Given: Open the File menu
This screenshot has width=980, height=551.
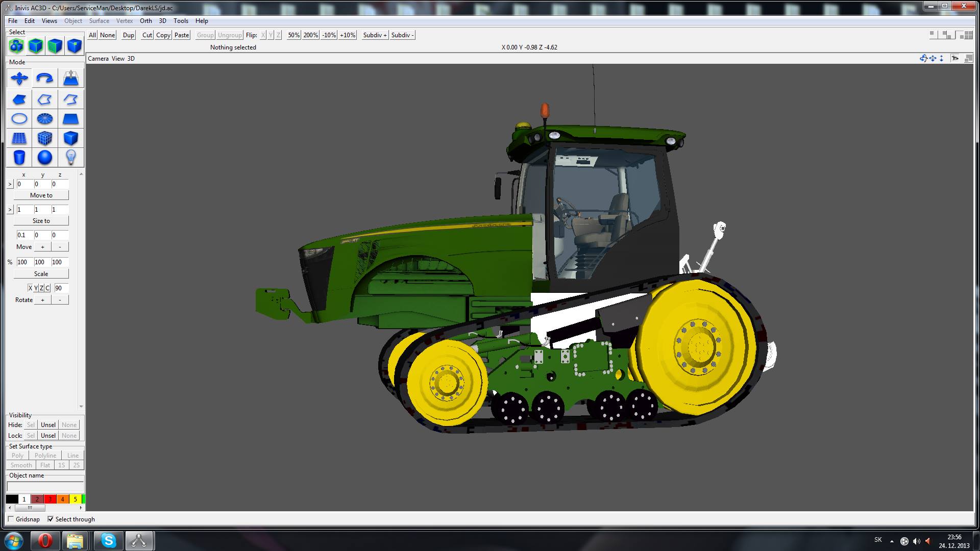Looking at the screenshot, I should pyautogui.click(x=13, y=21).
